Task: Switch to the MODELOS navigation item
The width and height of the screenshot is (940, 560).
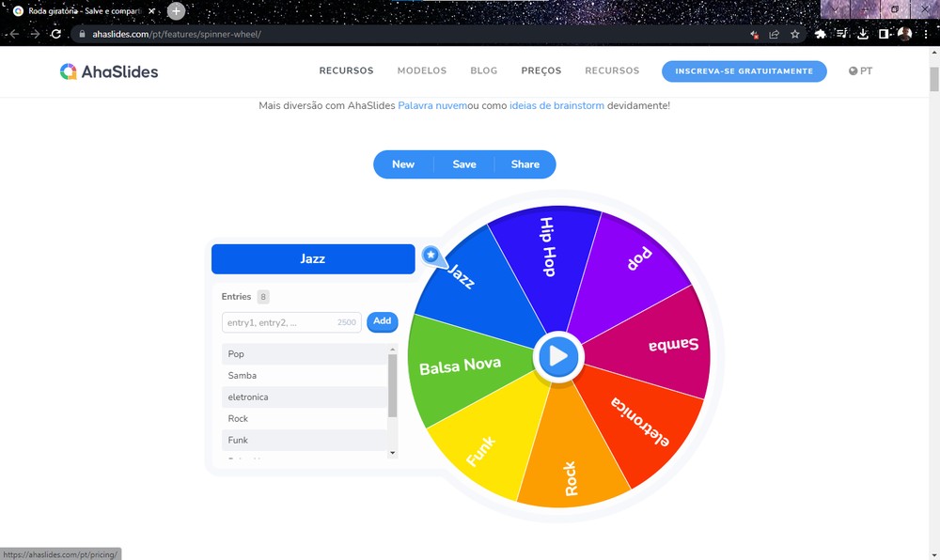Action: coord(421,70)
